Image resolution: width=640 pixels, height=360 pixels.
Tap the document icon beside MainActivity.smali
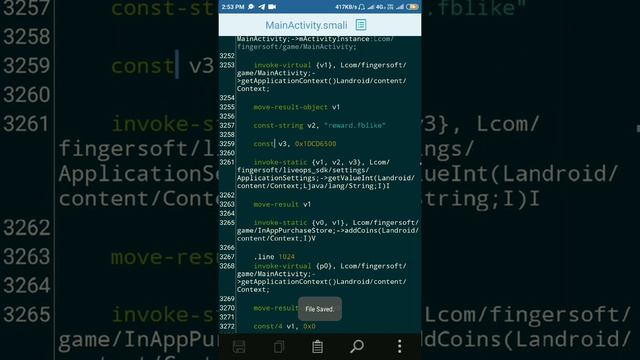[361, 25]
